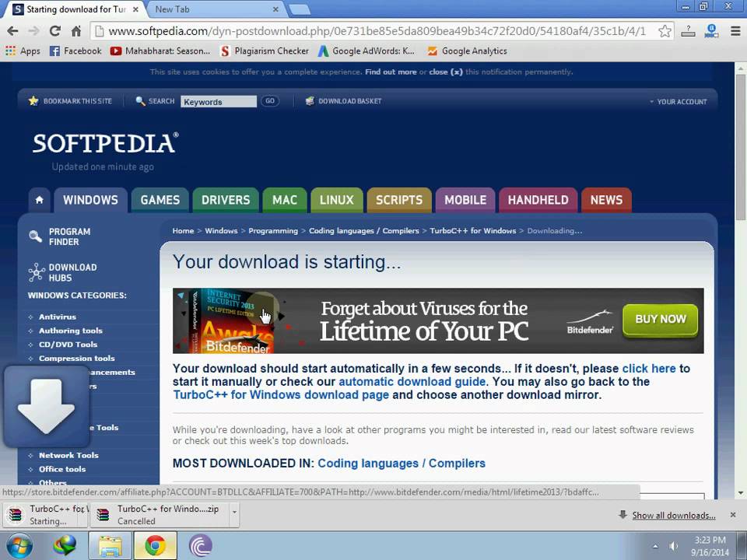Open the Download Basket

coord(343,101)
